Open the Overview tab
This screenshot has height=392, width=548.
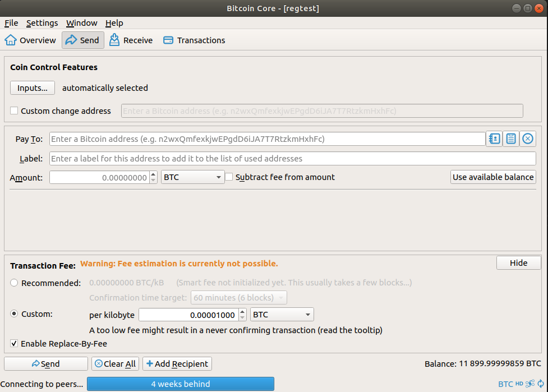tap(30, 40)
